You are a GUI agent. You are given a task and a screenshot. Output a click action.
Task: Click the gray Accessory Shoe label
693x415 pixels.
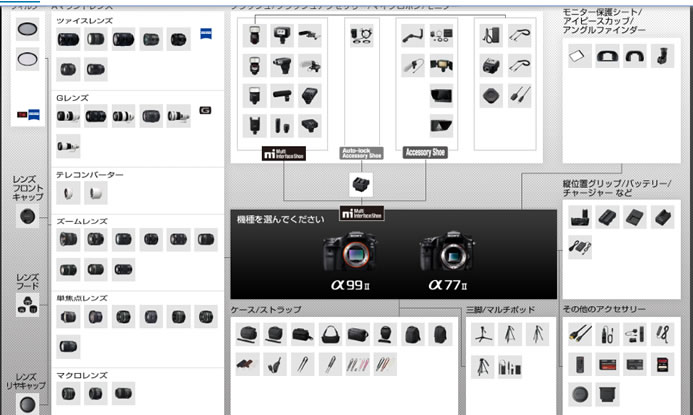click(425, 152)
